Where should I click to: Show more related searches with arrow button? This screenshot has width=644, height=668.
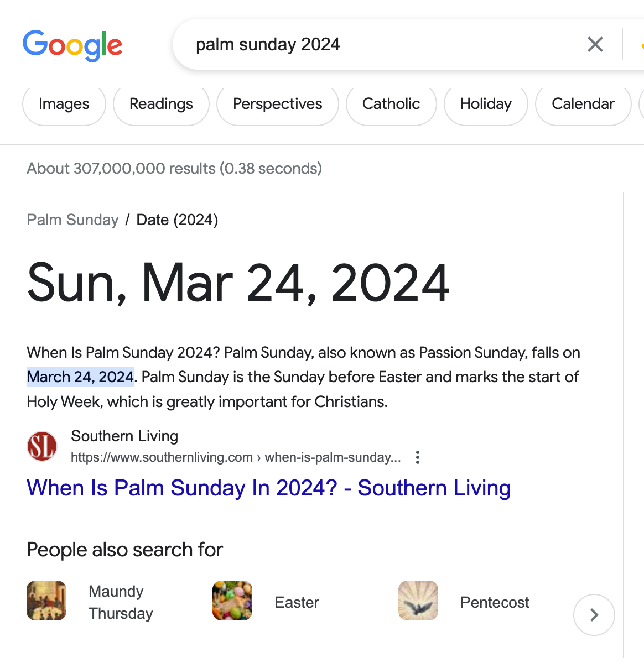594,615
